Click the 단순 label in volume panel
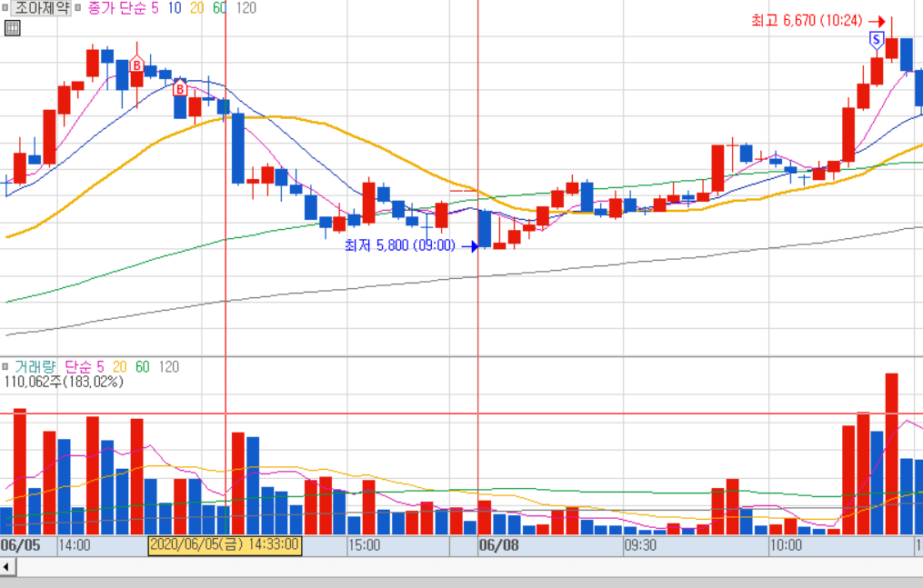 (x=77, y=366)
